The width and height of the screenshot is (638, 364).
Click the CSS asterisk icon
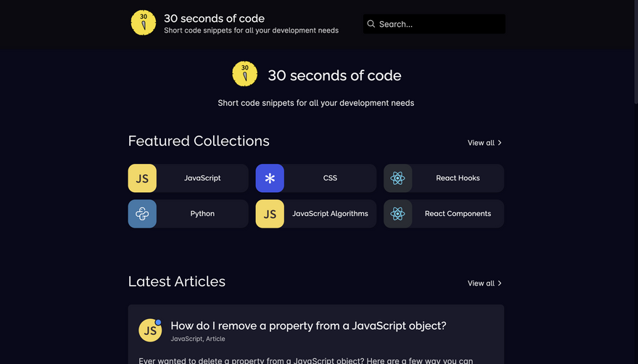[270, 178]
